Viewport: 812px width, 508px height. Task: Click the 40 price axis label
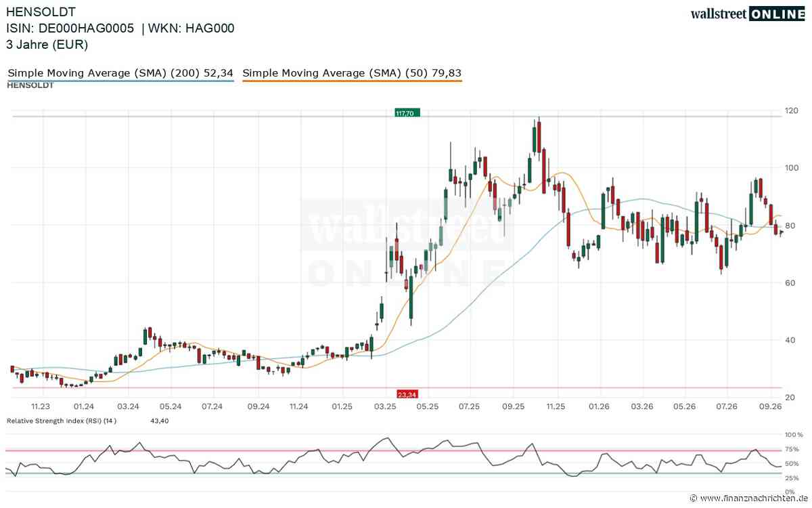[x=790, y=339]
